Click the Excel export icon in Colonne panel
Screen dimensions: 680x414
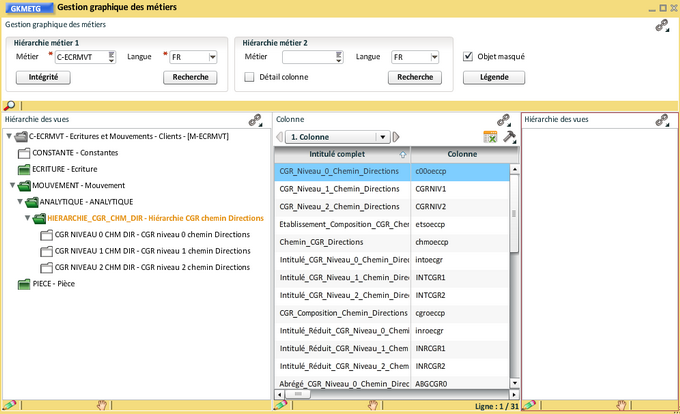(490, 137)
